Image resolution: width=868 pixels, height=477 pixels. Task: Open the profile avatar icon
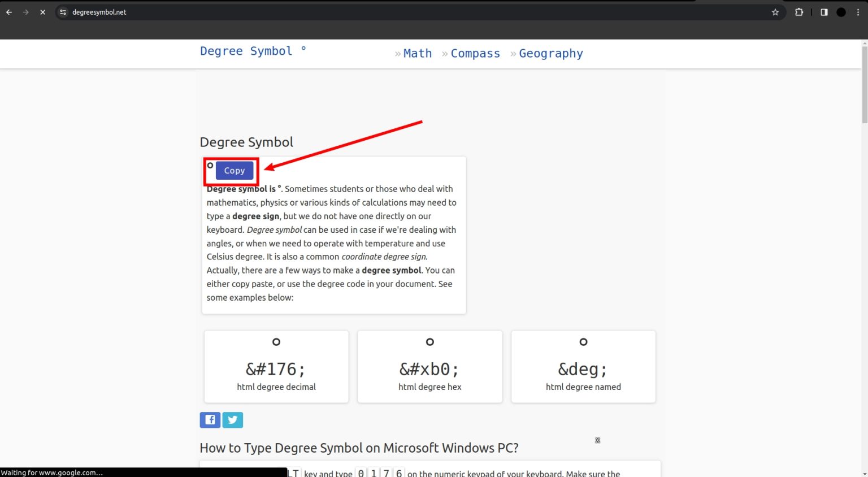(841, 12)
